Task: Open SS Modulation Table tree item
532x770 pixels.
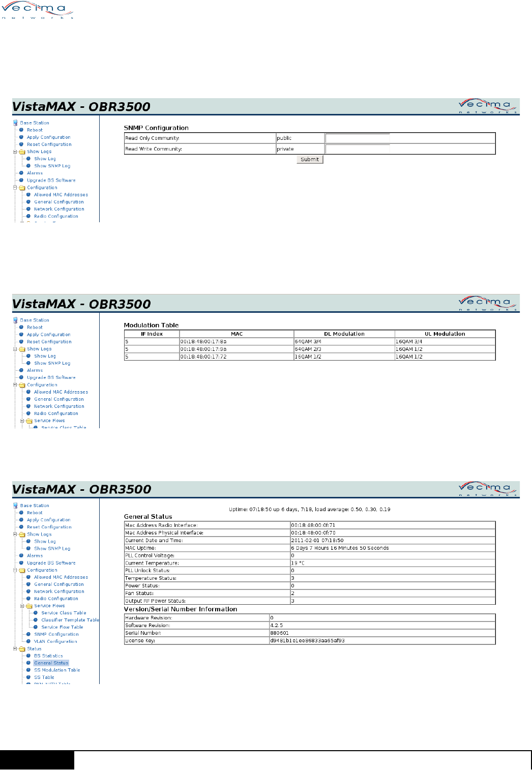Action: coord(57,670)
